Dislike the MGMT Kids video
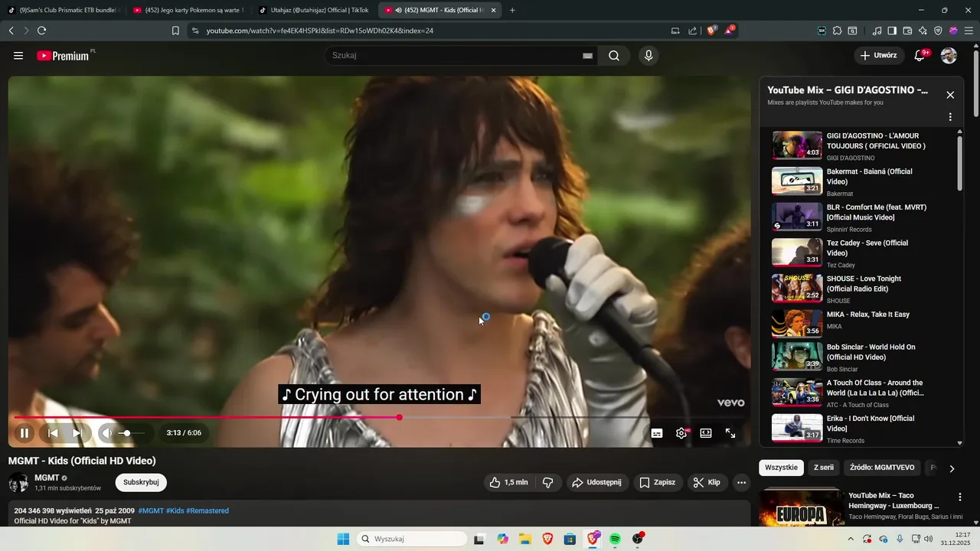Image resolution: width=980 pixels, height=551 pixels. (548, 482)
